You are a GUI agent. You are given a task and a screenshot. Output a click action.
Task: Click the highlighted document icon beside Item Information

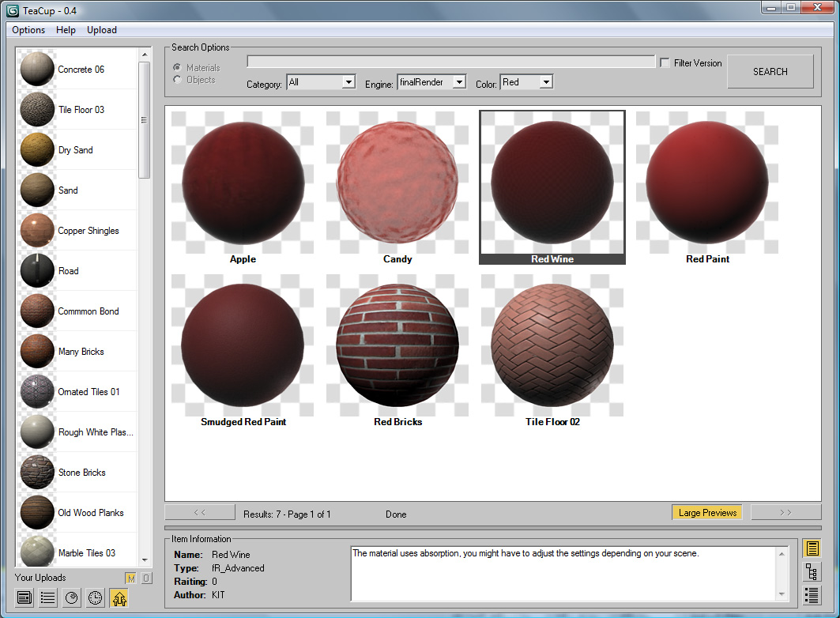pos(812,548)
